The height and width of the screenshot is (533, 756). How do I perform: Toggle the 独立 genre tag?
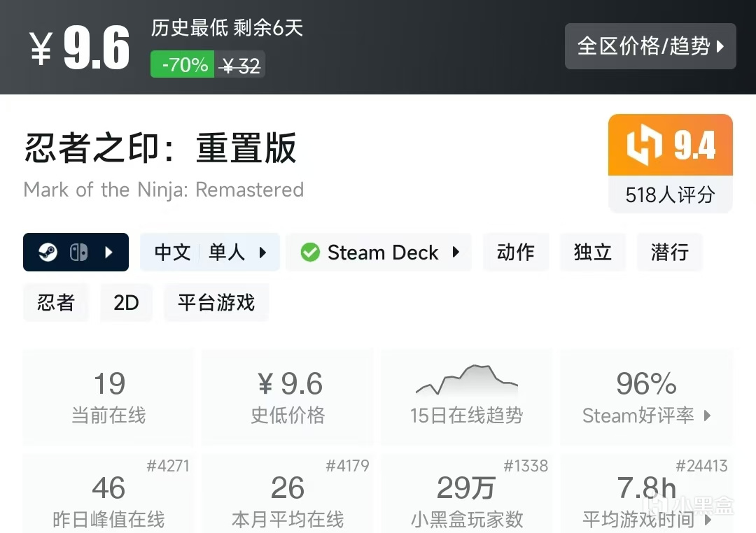(593, 253)
